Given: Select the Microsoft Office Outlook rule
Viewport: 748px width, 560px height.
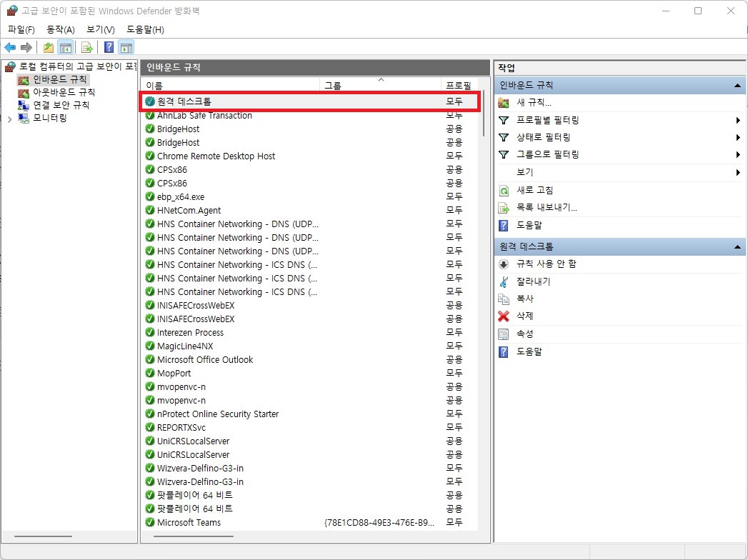Looking at the screenshot, I should 310,360.
